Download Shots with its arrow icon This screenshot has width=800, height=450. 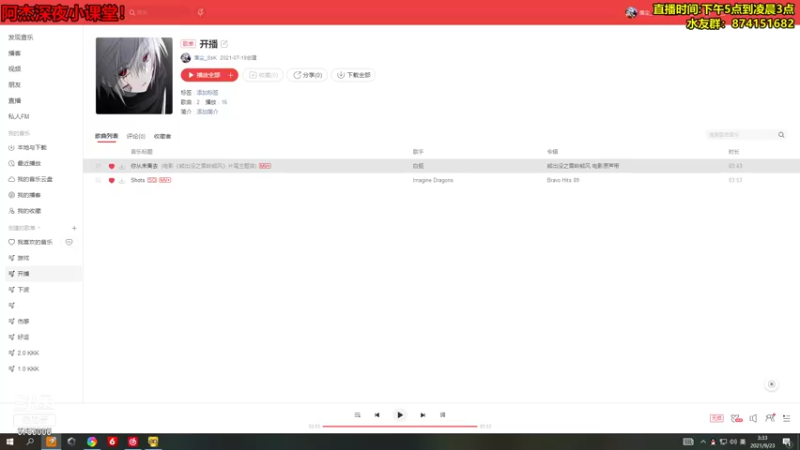pyautogui.click(x=121, y=180)
